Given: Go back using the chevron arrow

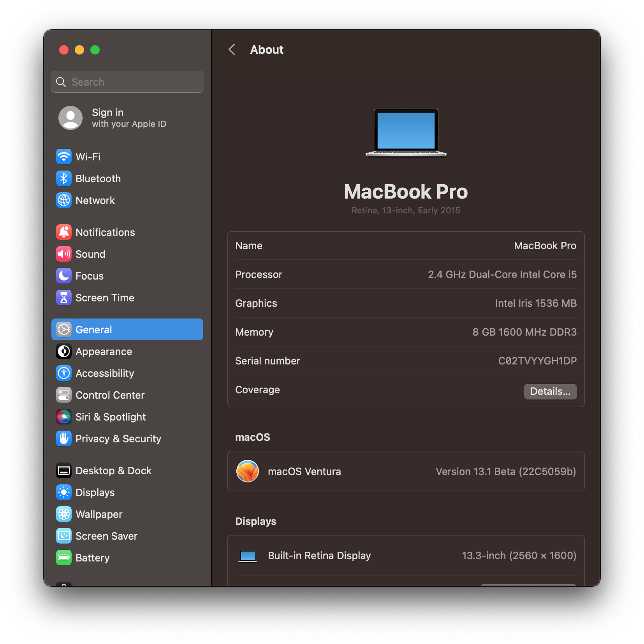Looking at the screenshot, I should 232,49.
